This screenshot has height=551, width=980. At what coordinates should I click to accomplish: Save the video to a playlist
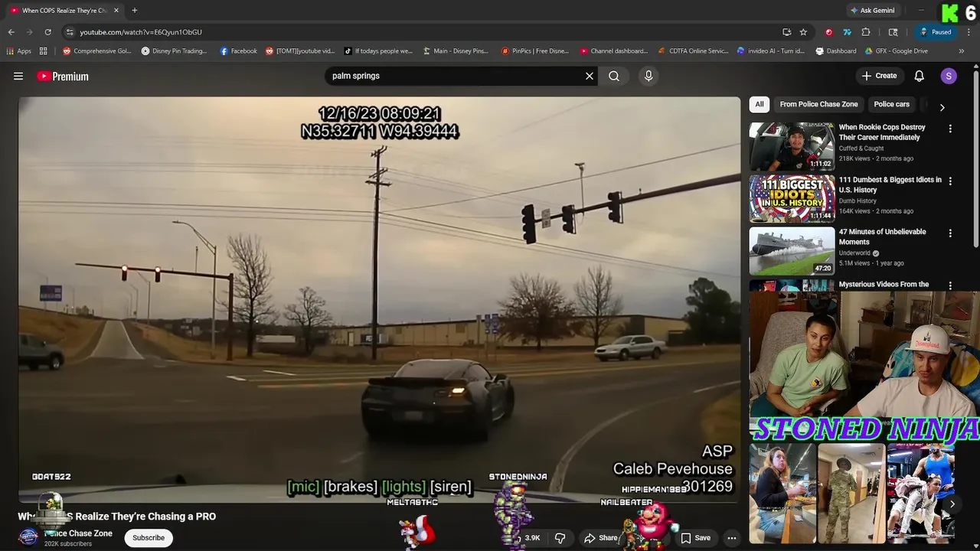point(696,538)
